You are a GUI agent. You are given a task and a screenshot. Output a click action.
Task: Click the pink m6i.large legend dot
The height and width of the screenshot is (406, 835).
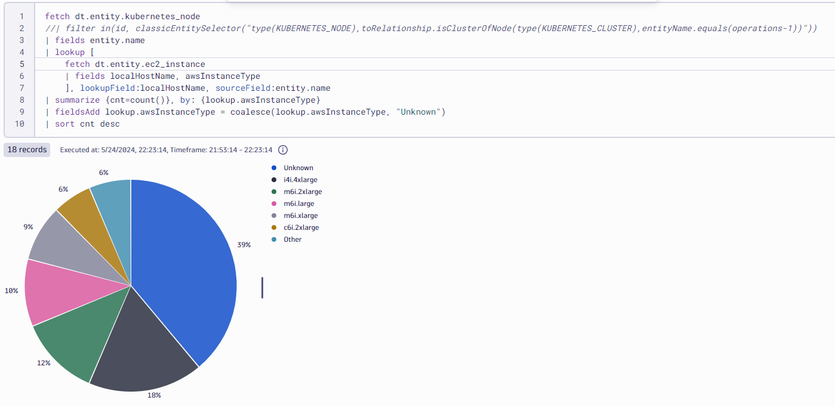point(275,203)
